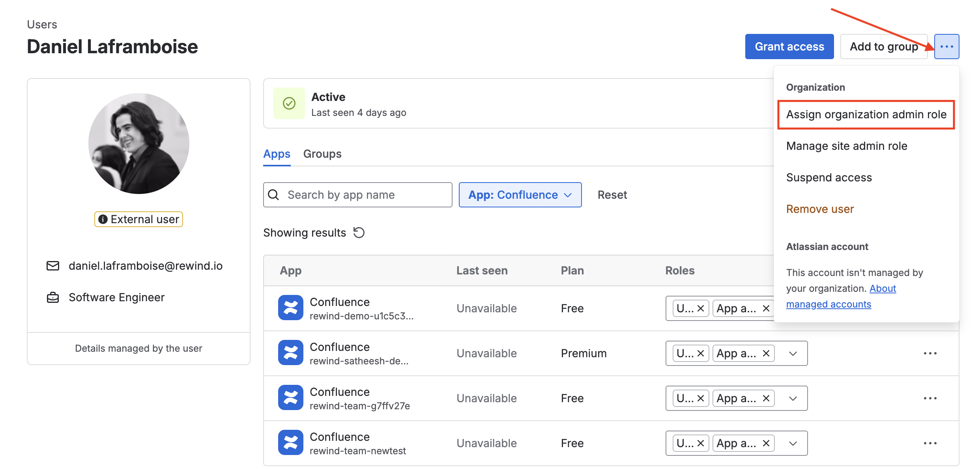Click the email envelope icon

53,266
